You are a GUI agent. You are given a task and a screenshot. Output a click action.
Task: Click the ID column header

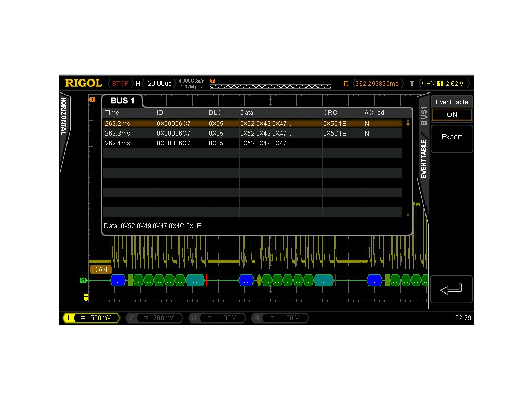point(160,113)
